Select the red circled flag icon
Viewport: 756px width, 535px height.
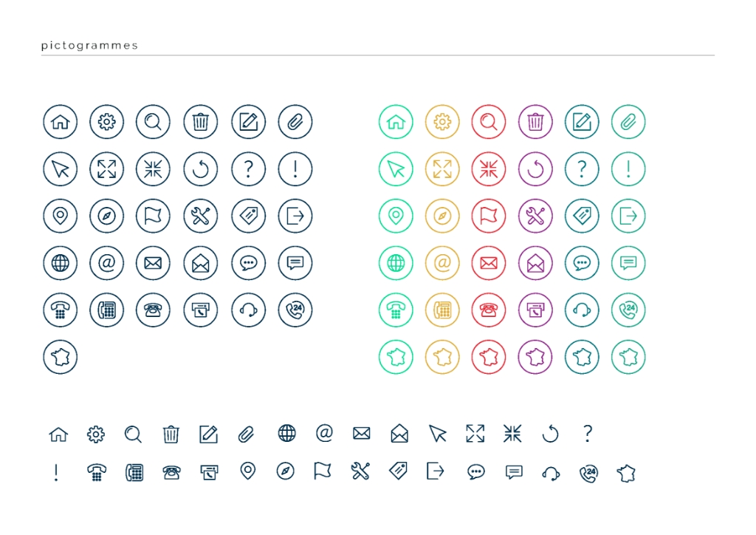(x=489, y=216)
